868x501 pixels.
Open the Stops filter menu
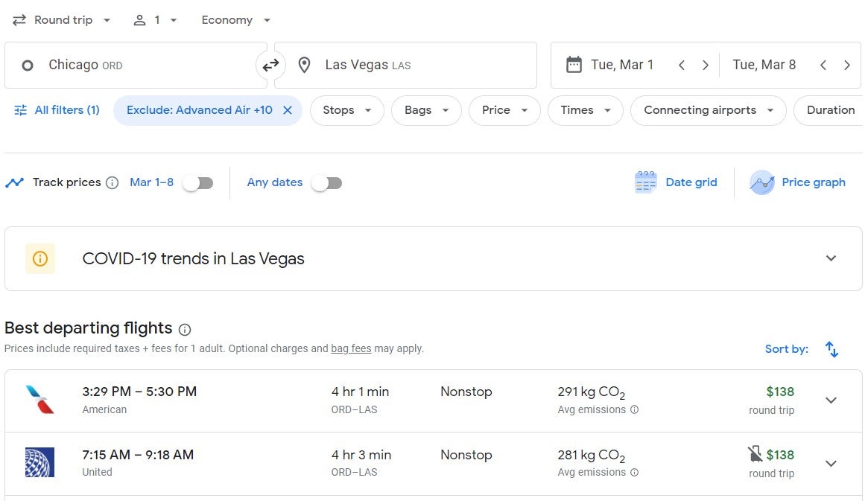[x=347, y=110]
